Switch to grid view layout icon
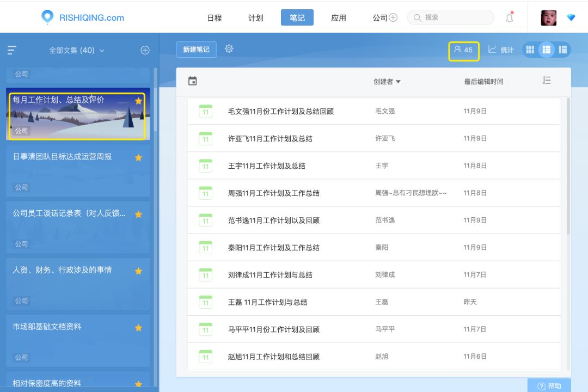 (x=530, y=50)
